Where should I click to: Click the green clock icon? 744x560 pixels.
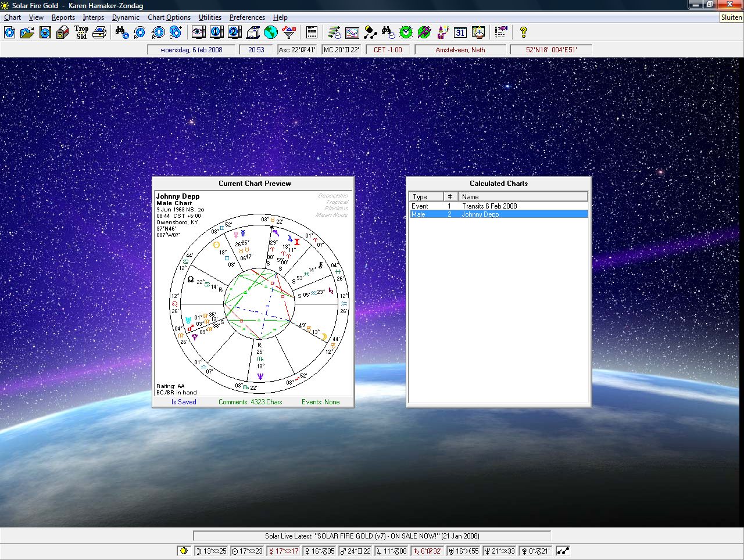[406, 33]
